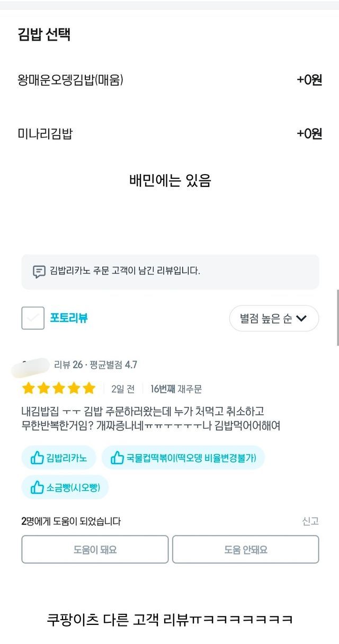This screenshot has width=339, height=644.
Task: Click the scrollbar on the right edge
Action: (337, 318)
